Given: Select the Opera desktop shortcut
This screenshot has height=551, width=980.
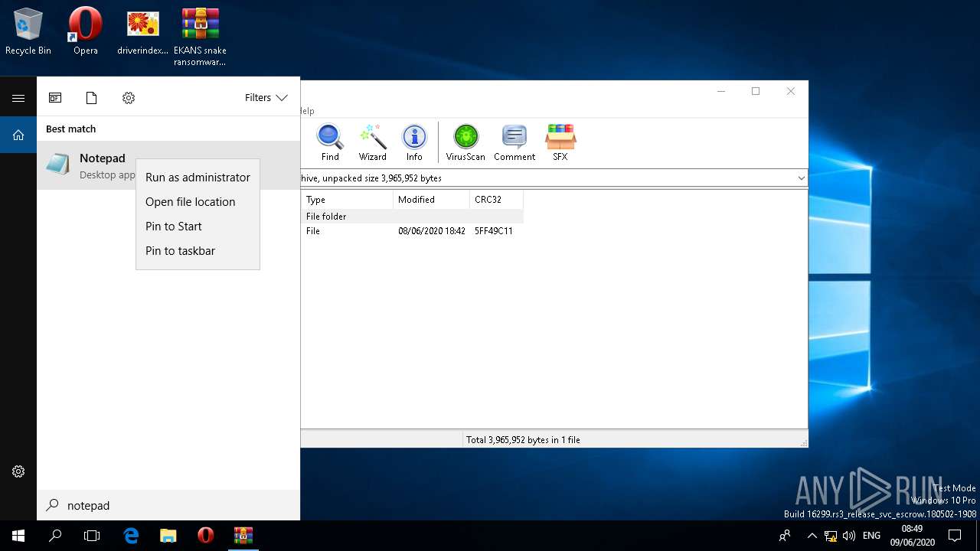Looking at the screenshot, I should 86,32.
